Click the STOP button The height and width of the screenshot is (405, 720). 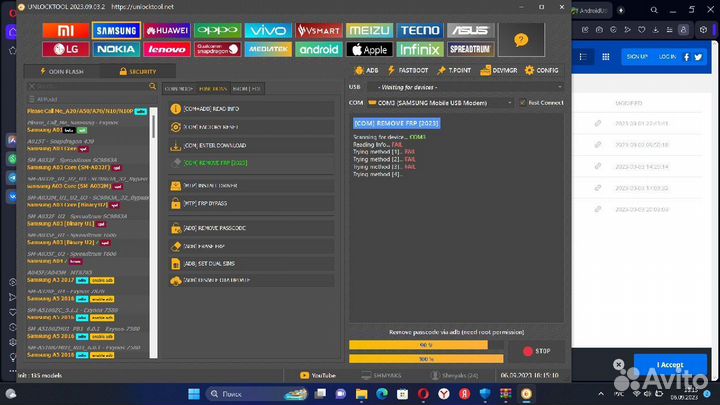[536, 351]
